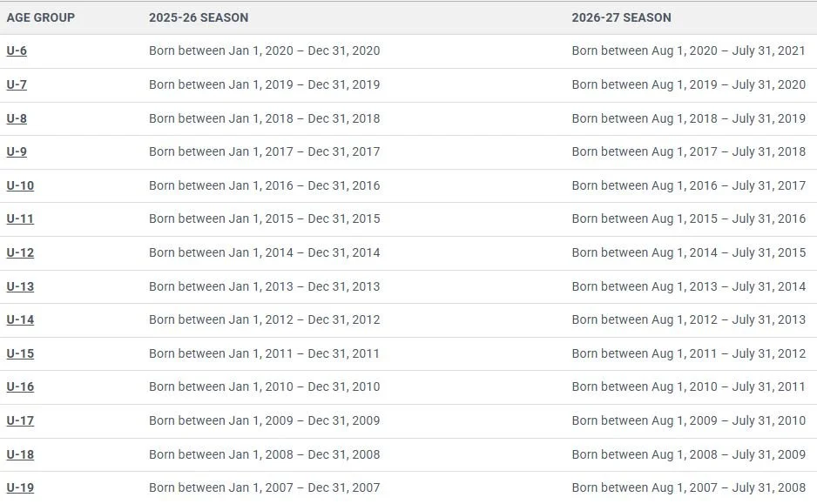Click the U-19 2026-27 birth date range cell
Viewport: 817px width, 504px height.
pyautogui.click(x=689, y=487)
